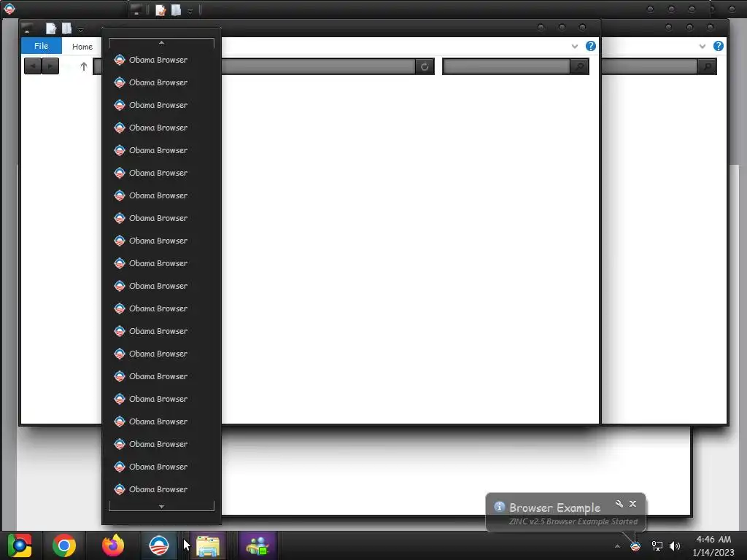This screenshot has width=747, height=560.
Task: Select the last Obama Browser entry above the down arrow
Action: [161, 489]
